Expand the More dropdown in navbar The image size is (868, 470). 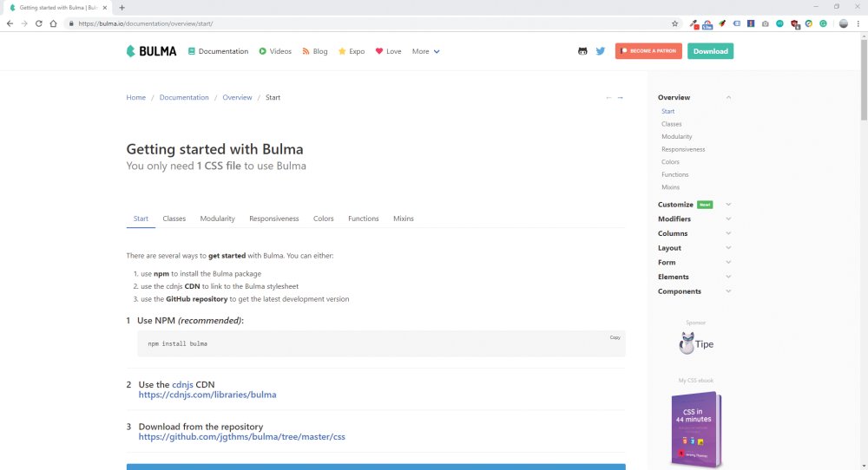coord(425,51)
